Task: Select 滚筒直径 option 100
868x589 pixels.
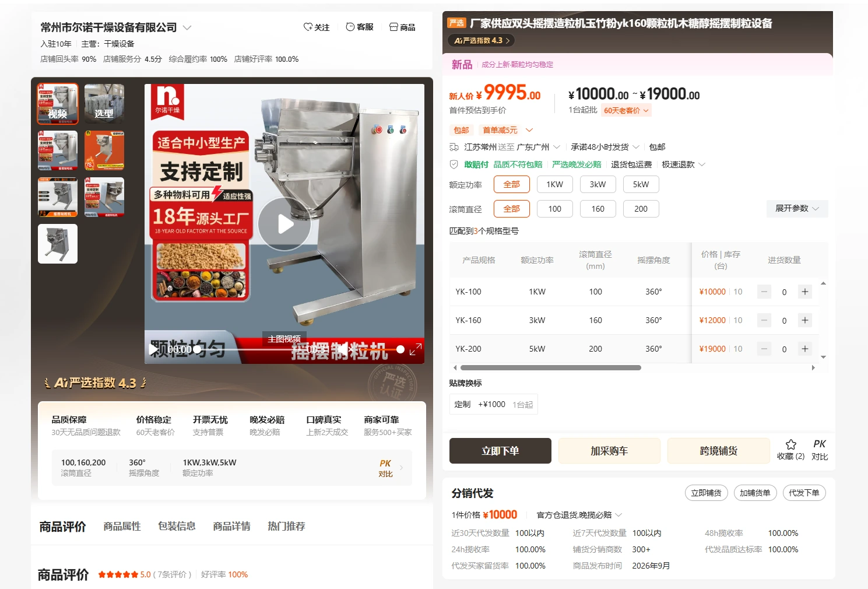Action: (x=555, y=209)
